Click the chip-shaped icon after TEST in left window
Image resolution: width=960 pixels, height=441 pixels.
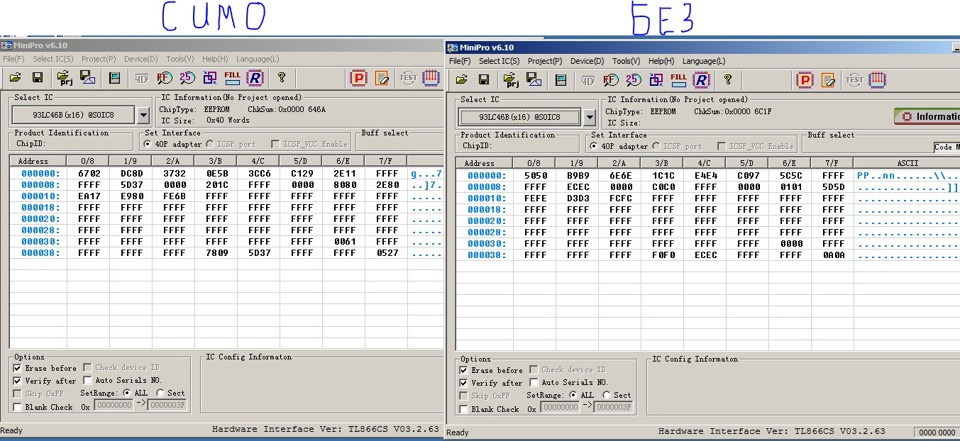[431, 77]
